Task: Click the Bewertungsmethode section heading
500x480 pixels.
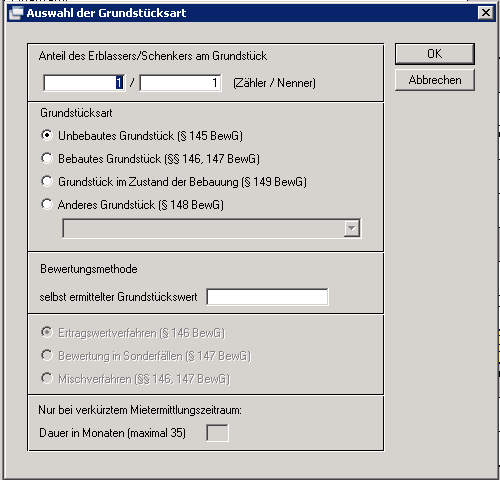Action: 89,269
